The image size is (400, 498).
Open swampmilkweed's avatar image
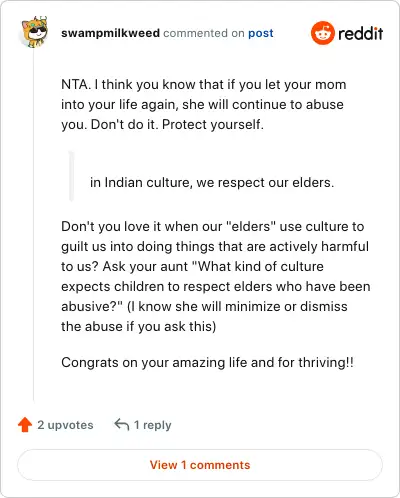(x=34, y=32)
